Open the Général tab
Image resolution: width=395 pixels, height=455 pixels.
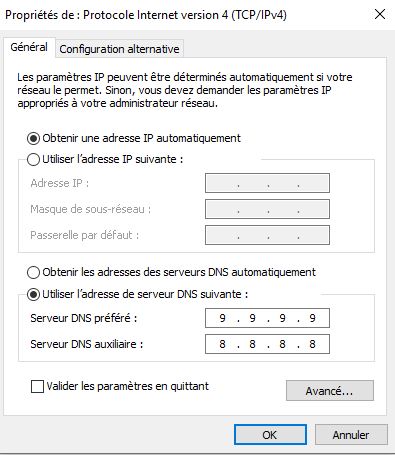(x=29, y=47)
